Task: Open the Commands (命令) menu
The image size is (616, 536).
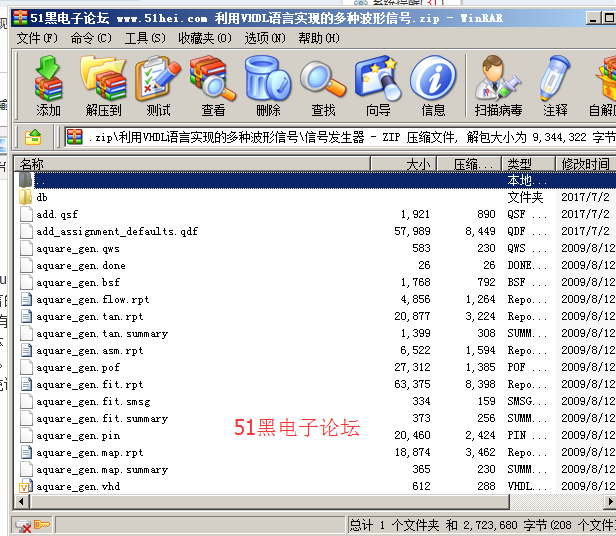Action: [91, 38]
